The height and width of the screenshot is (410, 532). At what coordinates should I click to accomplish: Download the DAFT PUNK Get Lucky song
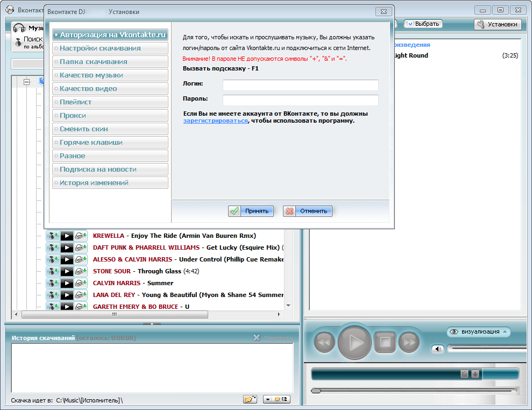pos(53,248)
